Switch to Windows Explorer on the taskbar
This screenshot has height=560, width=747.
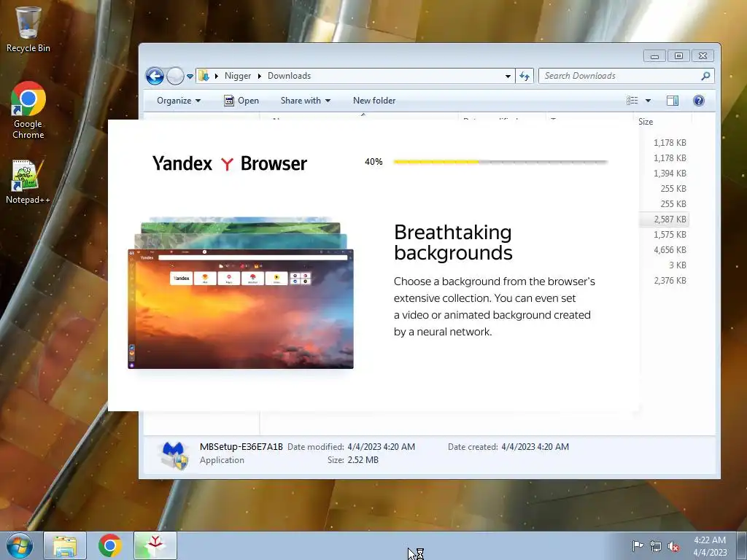click(65, 545)
